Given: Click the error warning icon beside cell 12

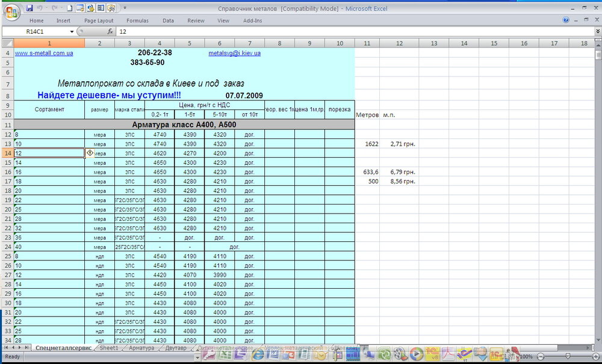Looking at the screenshot, I should (x=90, y=153).
